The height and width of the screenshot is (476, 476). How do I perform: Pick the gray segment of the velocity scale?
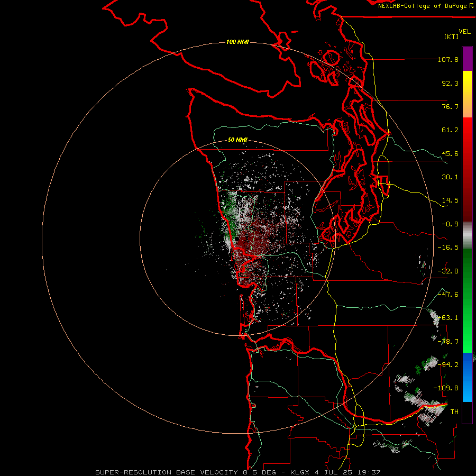click(467, 235)
